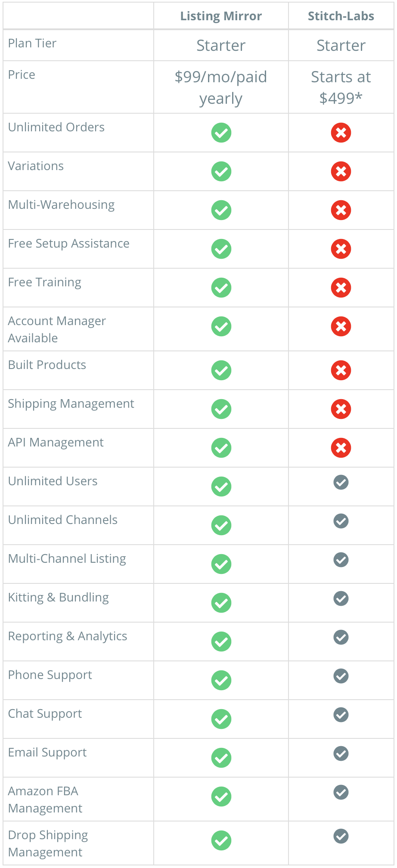Screen dimensions: 397x868
Task: Click Stitch-Labs' red X for Multi-Warehousing
Action: pos(341,210)
